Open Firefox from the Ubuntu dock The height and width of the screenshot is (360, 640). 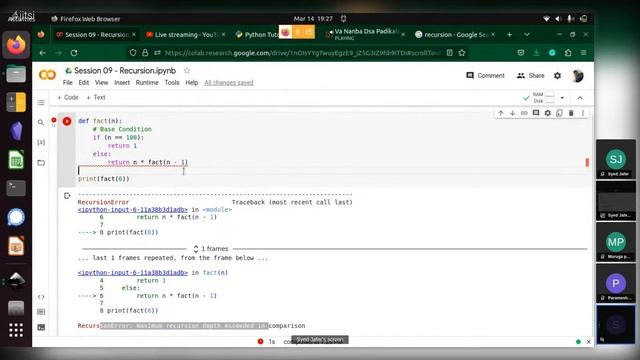[16, 44]
